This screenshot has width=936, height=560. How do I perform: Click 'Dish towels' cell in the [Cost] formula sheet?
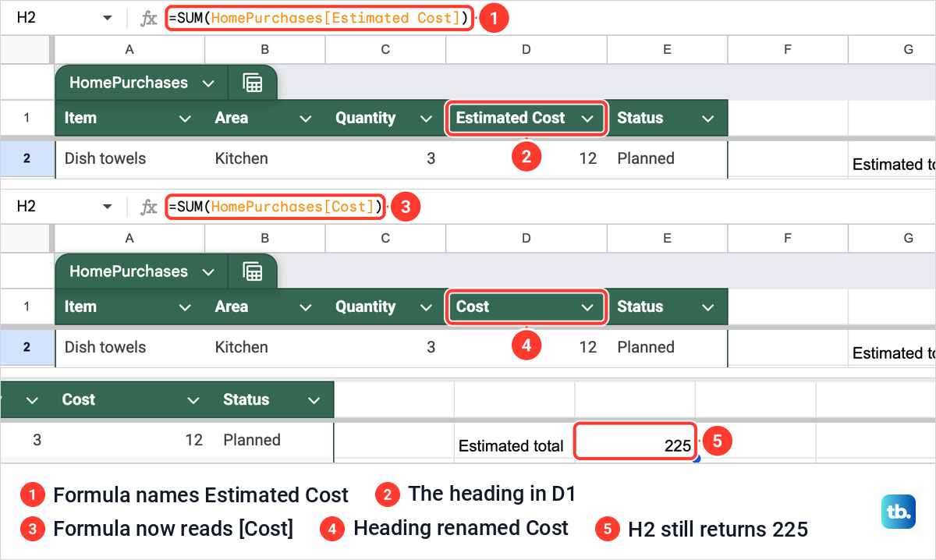pos(130,347)
